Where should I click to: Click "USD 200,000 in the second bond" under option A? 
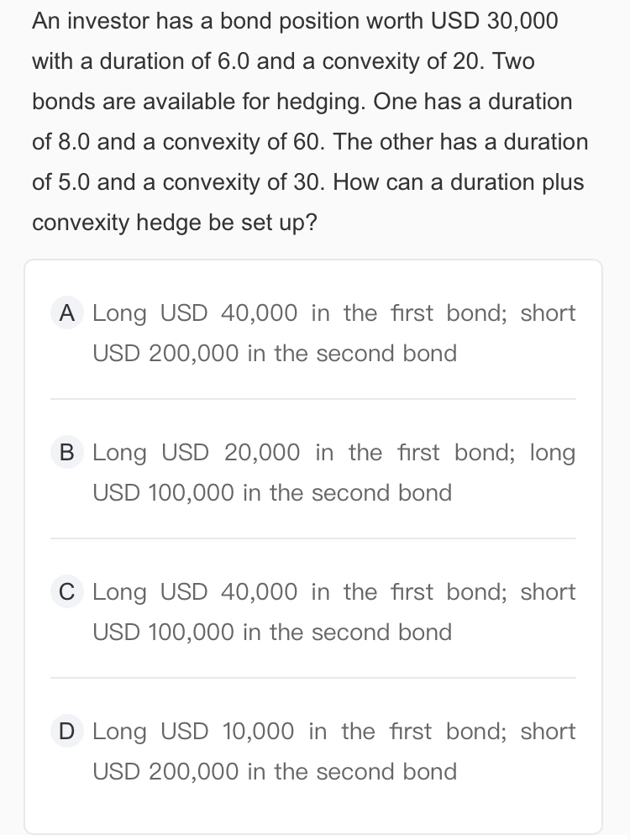[275, 354]
